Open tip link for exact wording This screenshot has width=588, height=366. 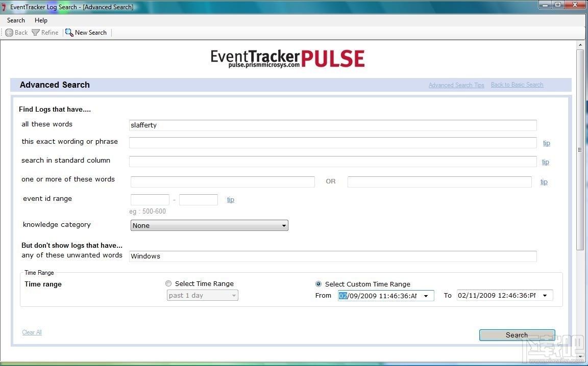coord(546,143)
